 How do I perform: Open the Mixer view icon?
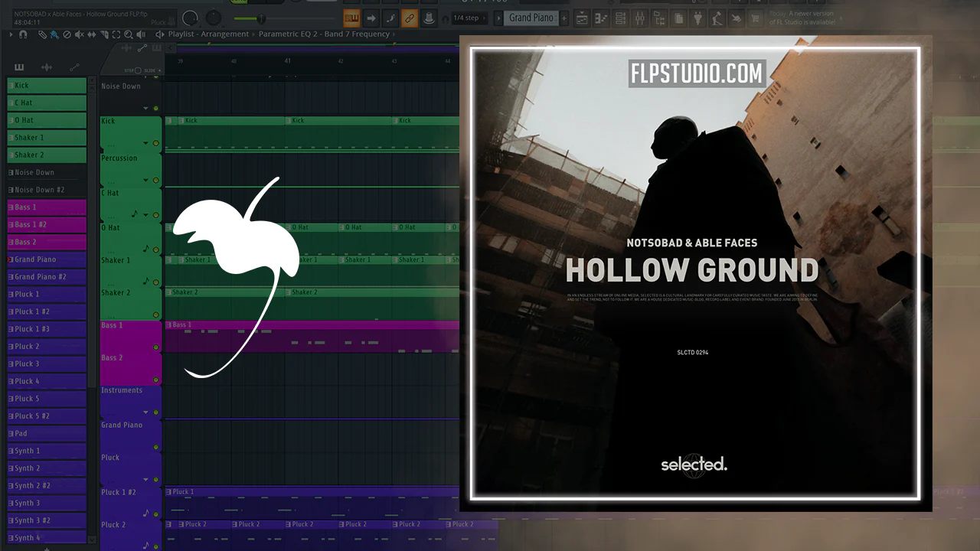click(x=639, y=18)
